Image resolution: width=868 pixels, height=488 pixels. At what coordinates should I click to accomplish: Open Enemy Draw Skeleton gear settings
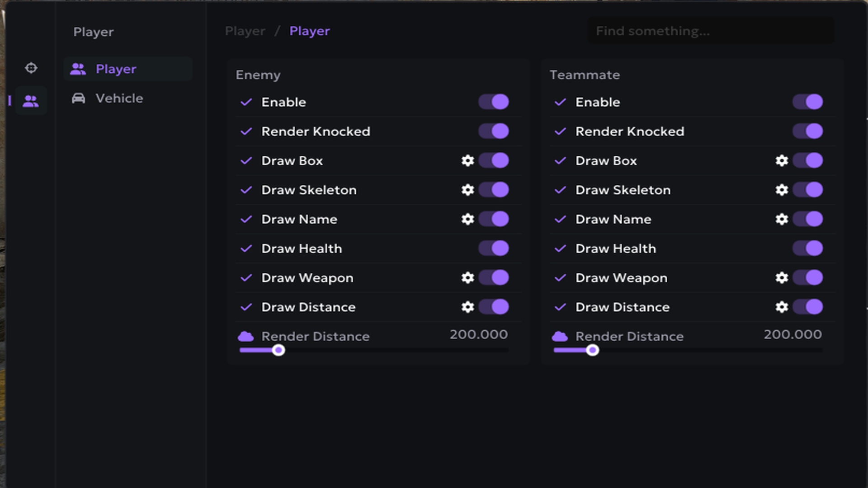467,190
